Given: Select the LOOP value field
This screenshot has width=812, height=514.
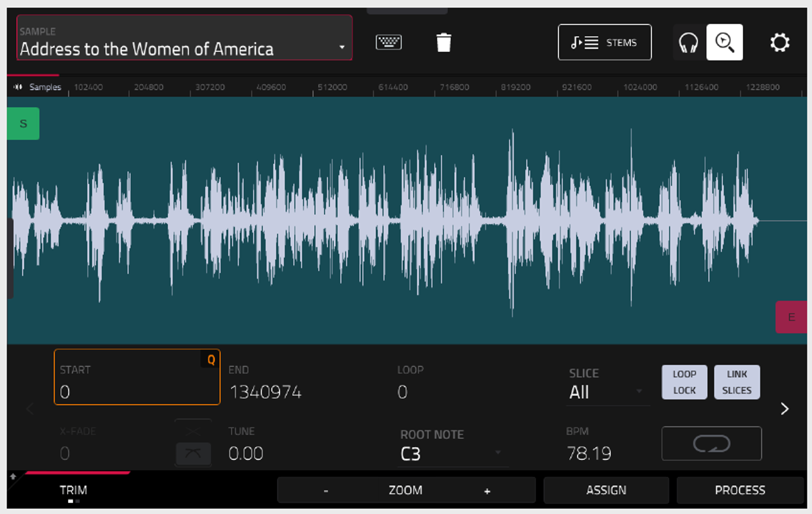Looking at the screenshot, I should point(402,392).
